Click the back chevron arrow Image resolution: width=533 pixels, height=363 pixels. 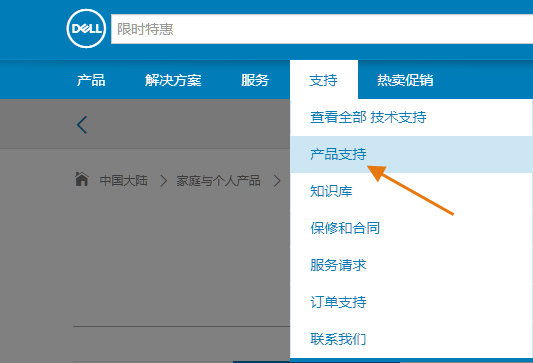click(x=82, y=125)
